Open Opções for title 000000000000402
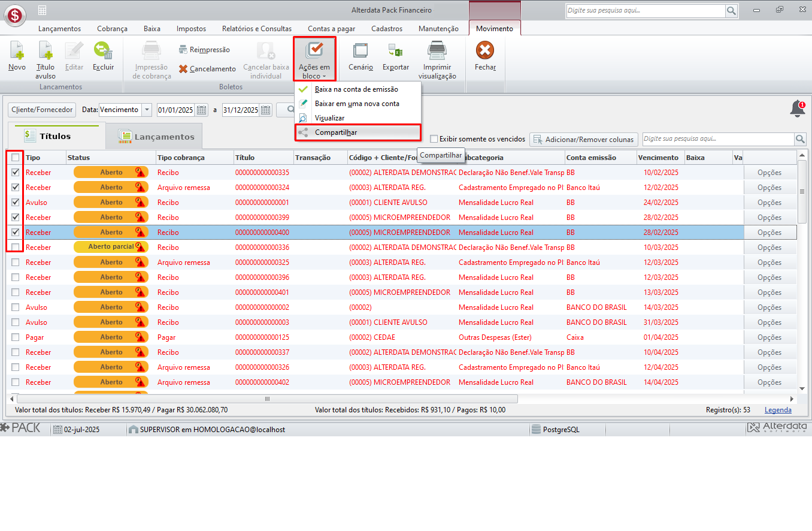The width and height of the screenshot is (812, 531). [769, 382]
